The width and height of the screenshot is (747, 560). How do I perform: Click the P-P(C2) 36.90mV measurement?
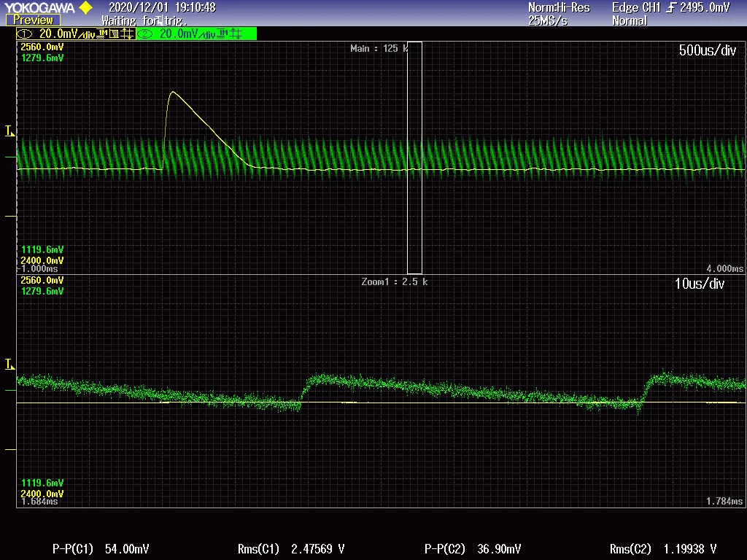pos(473,549)
